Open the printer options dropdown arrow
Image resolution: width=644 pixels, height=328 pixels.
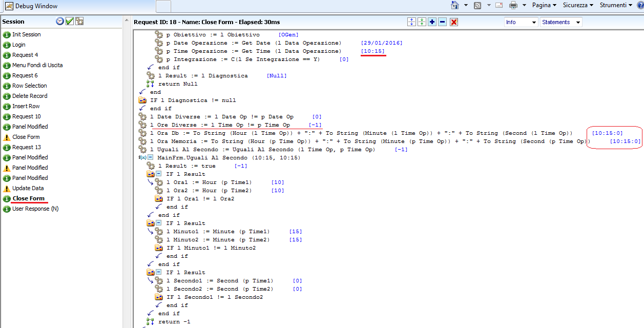[524, 5]
